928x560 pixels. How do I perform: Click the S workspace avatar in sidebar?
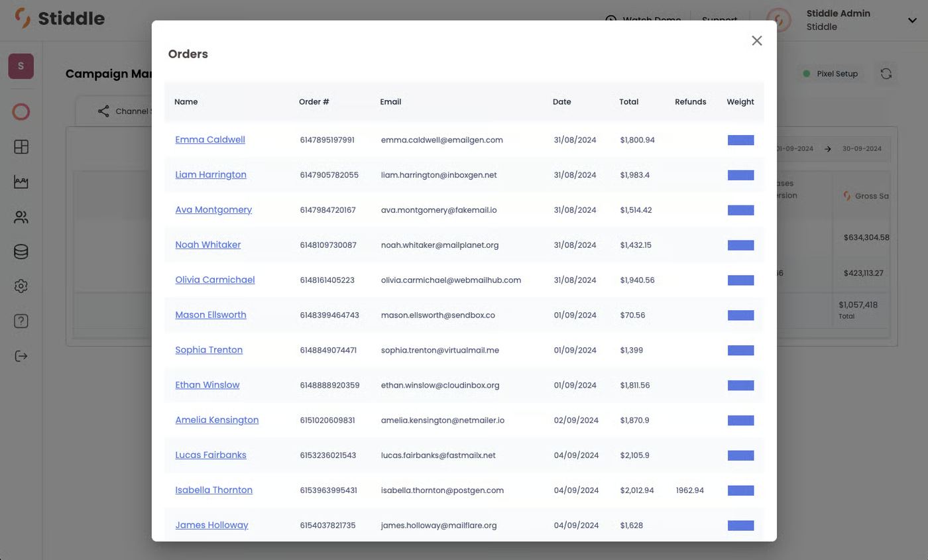pos(21,66)
